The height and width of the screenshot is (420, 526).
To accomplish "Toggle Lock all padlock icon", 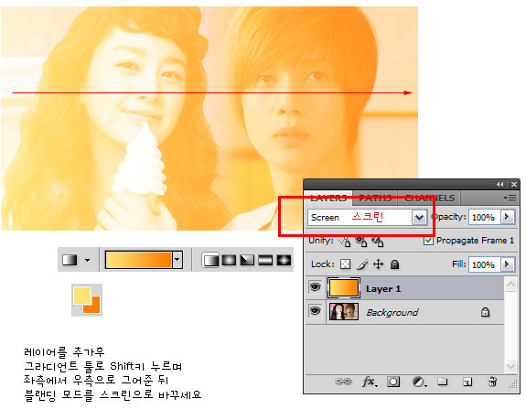I will point(395,264).
